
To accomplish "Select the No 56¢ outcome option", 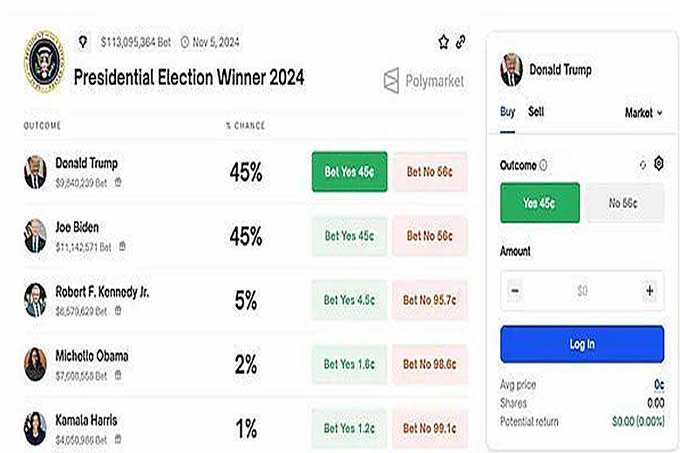I will (623, 203).
